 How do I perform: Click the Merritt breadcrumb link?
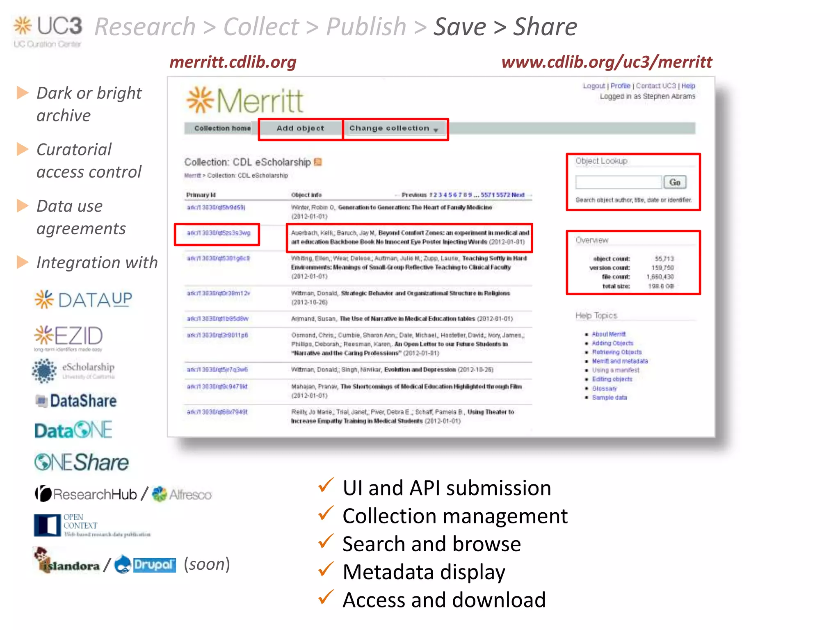tap(192, 176)
